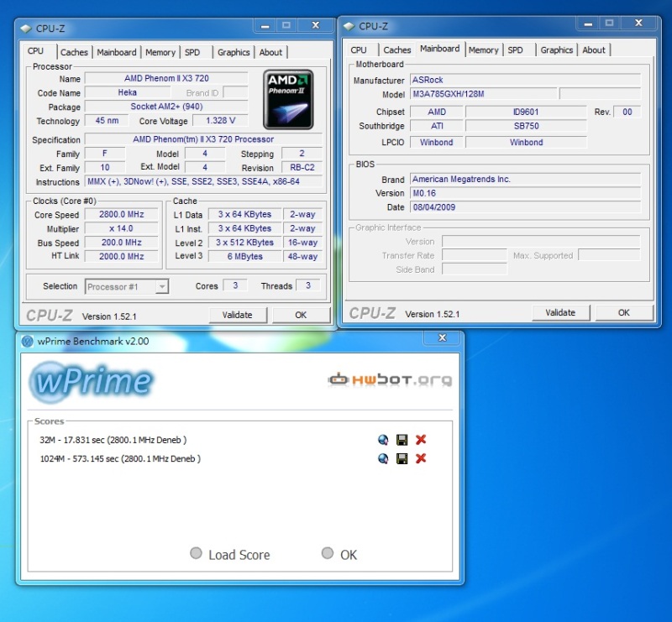Image resolution: width=672 pixels, height=622 pixels.
Task: Click Validate in the motherboard CPU-Z window
Action: pyautogui.click(x=560, y=313)
